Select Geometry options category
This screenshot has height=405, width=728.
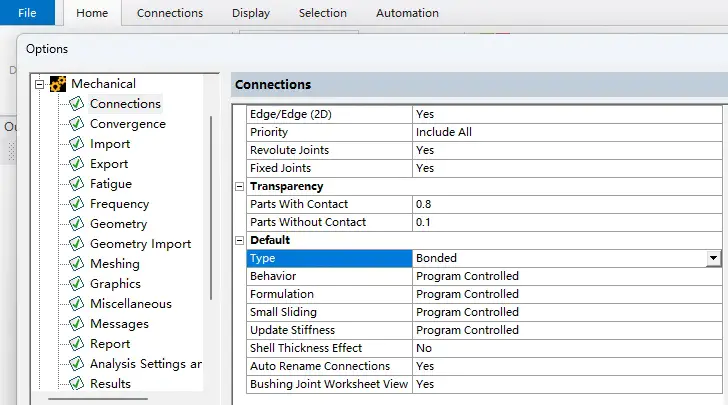[x=118, y=224]
